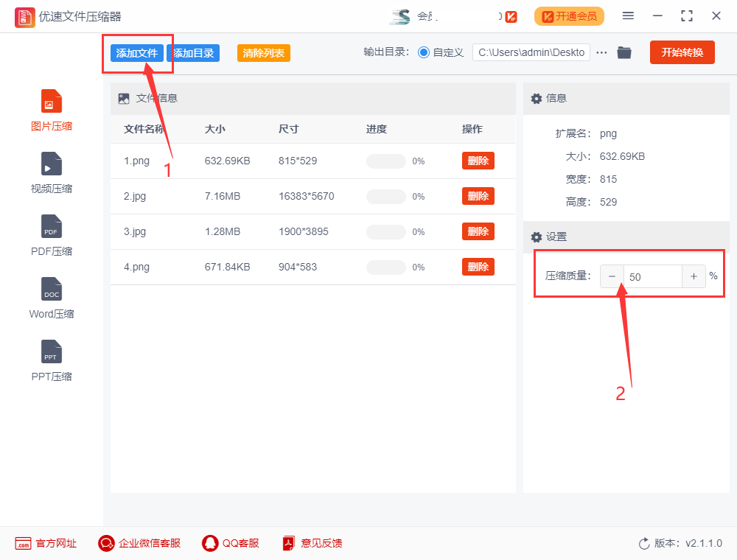Viewport: 737px width, 560px height.
Task: Open the output folder picker icon
Action: 624,52
